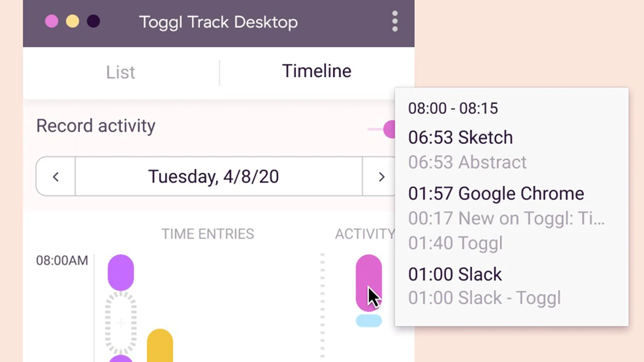Click the dashed empty time entry placeholder
Viewport: 644px width, 362px height.
[121, 323]
